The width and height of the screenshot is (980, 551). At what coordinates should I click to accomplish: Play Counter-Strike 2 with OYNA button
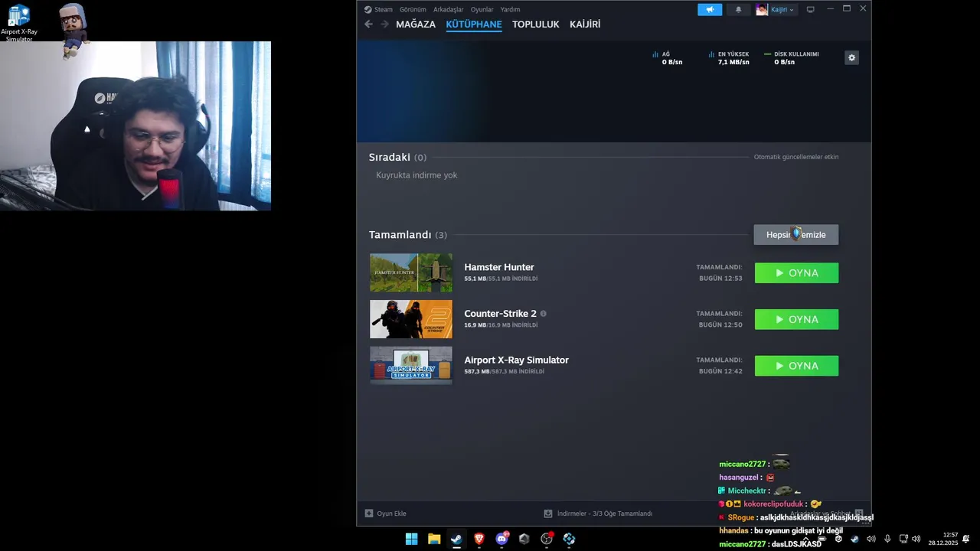pos(796,320)
